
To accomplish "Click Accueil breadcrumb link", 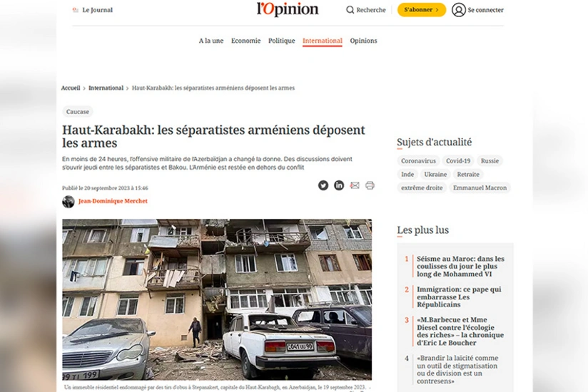I will pyautogui.click(x=71, y=88).
